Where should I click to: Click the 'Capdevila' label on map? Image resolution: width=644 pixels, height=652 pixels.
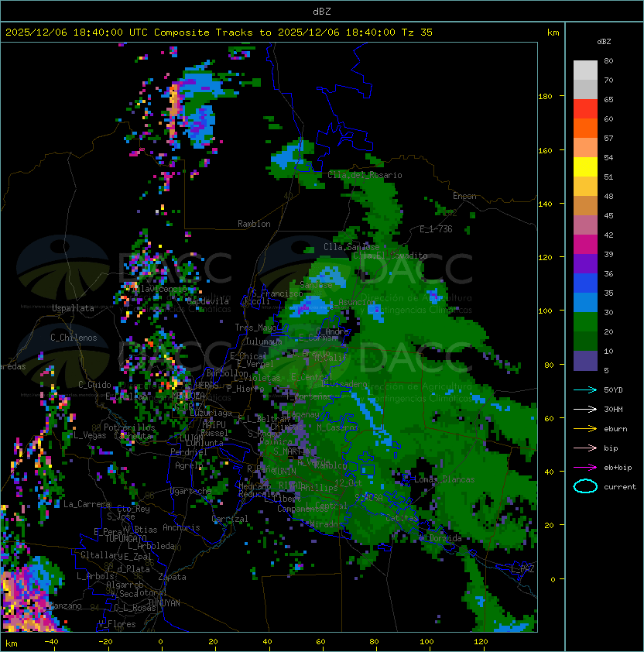208,301
